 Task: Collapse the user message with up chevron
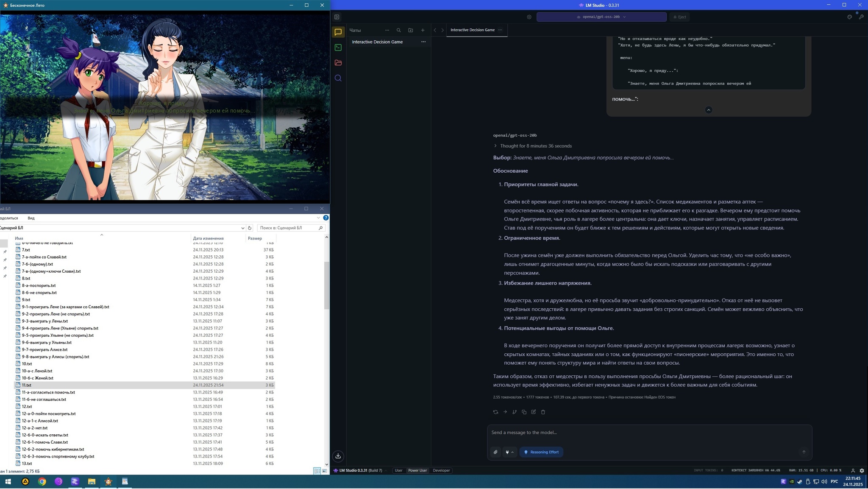point(708,110)
